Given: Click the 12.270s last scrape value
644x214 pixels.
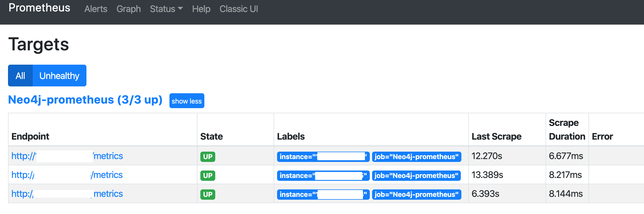Looking at the screenshot, I should tap(487, 156).
